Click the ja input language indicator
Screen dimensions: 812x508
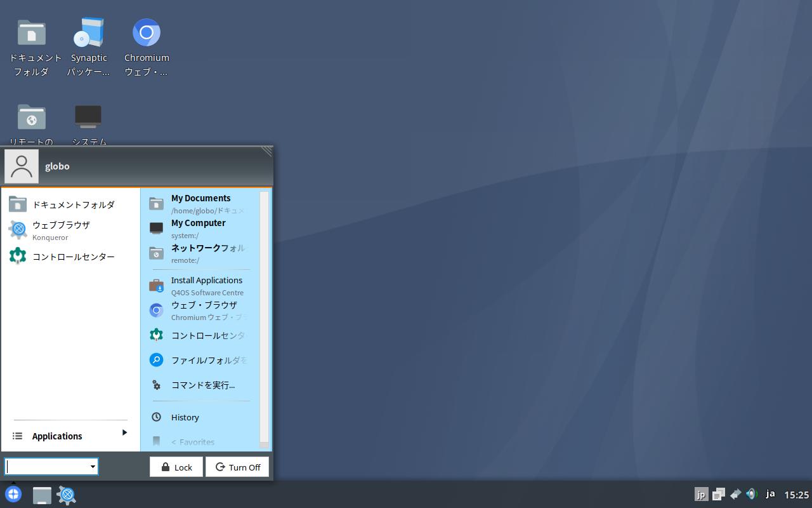(770, 494)
